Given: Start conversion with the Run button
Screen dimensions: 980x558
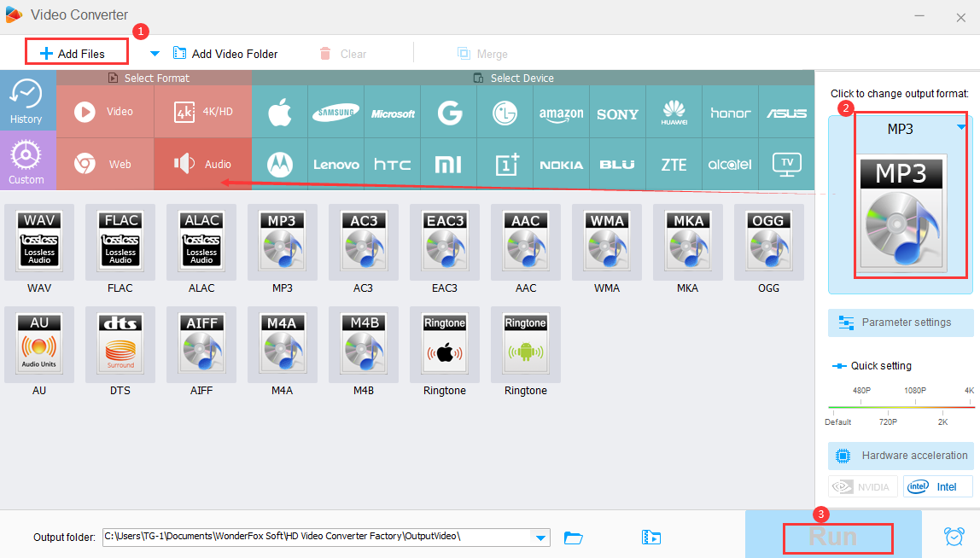Looking at the screenshot, I should pyautogui.click(x=833, y=536).
